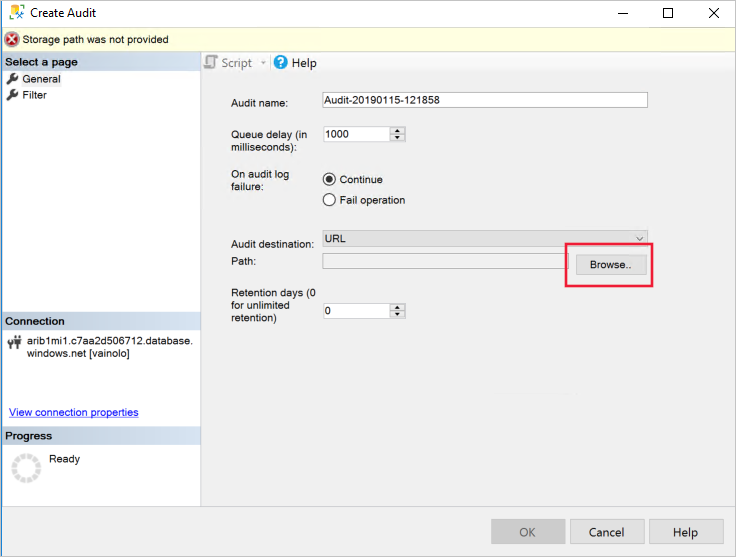Click the connection server icon
Image resolution: width=736 pixels, height=557 pixels.
click(x=15, y=342)
